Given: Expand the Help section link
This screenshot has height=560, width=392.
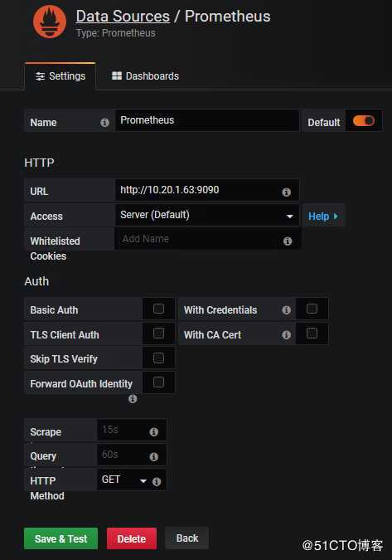Looking at the screenshot, I should pyautogui.click(x=323, y=216).
